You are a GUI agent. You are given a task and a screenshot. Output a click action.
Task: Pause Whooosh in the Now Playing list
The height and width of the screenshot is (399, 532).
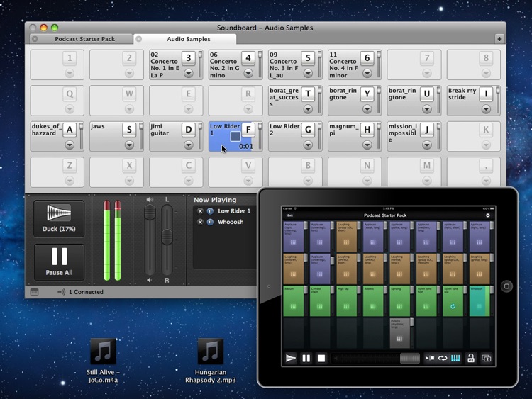pos(211,222)
